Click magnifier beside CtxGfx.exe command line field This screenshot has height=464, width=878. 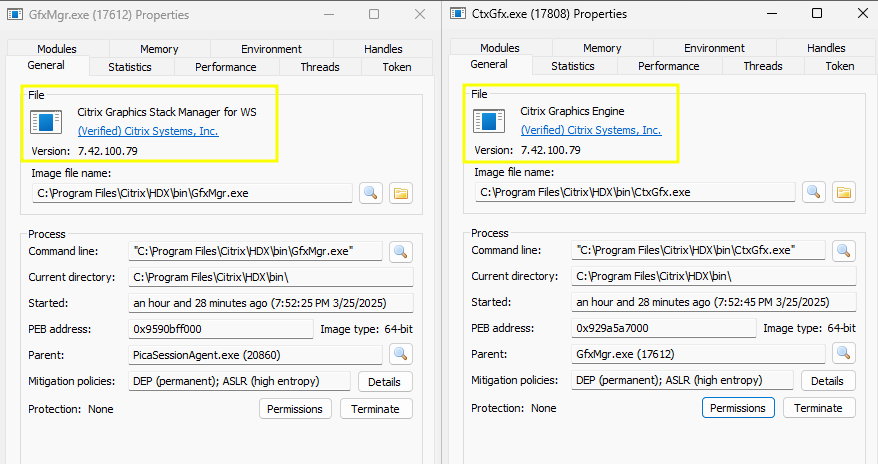(x=844, y=251)
